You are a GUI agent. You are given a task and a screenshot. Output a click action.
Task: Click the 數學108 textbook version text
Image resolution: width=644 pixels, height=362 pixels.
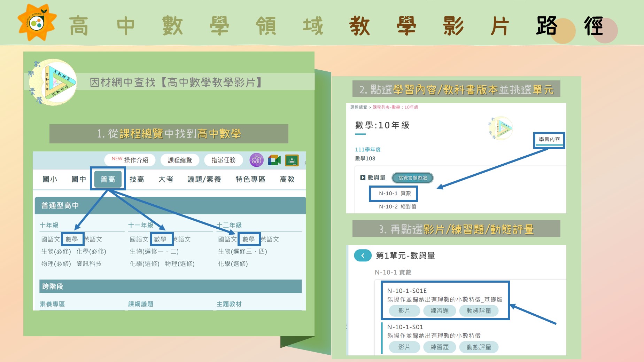pos(365,158)
